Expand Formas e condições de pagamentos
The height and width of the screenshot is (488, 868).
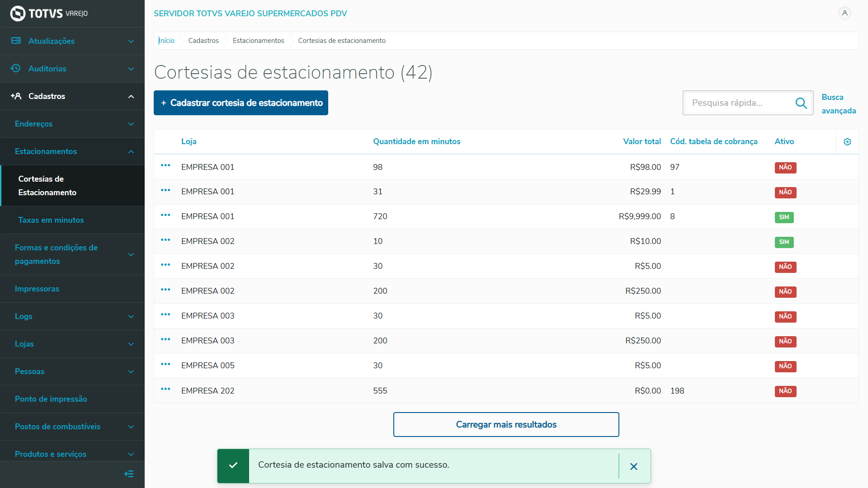131,254
